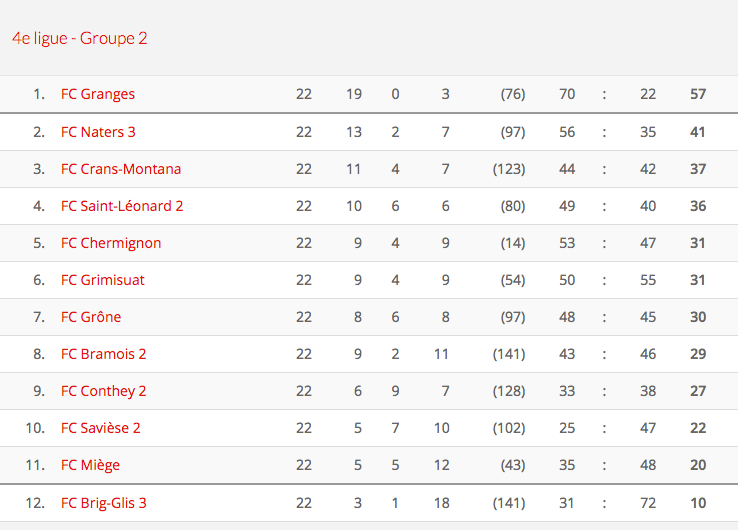Viewport: 738px width, 530px height.
Task: Click the 4e ligue - Groupe 2 heading
Action: click(x=80, y=38)
